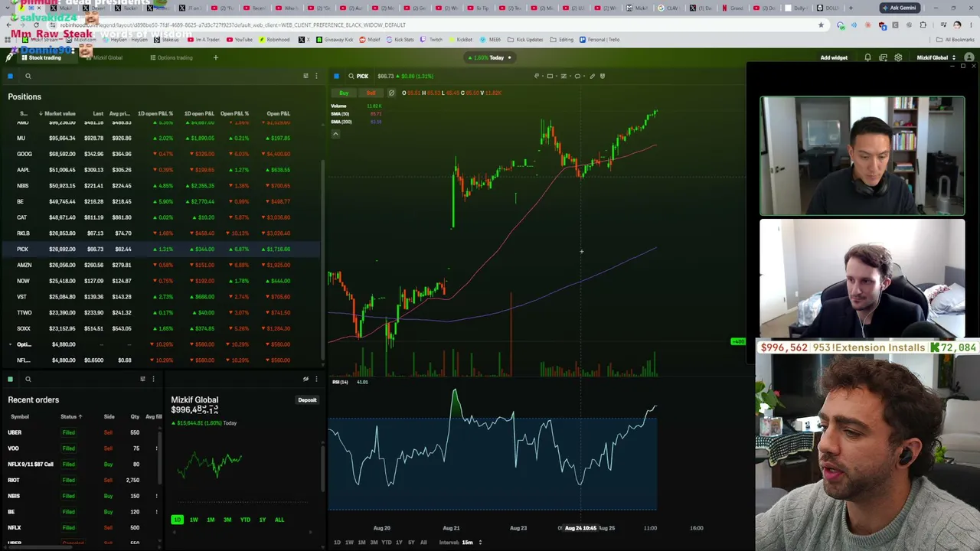The image size is (980, 551).
Task: Pick the pencil freehand drawing tool
Action: point(592,76)
